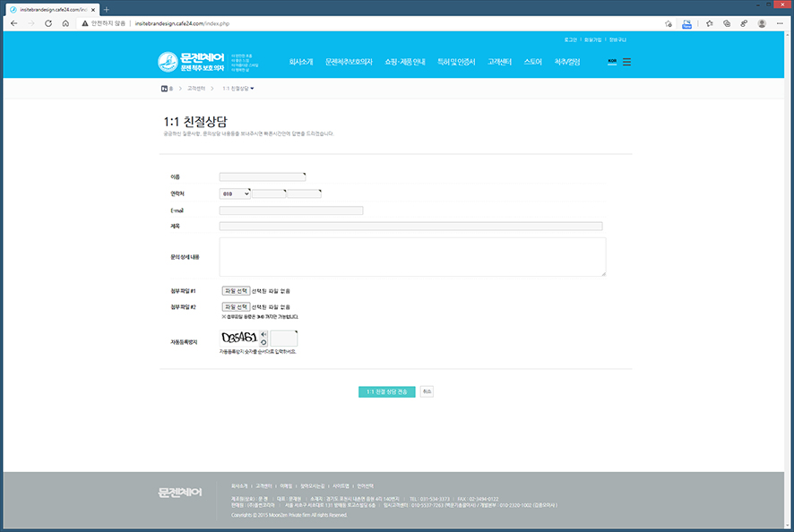Image resolution: width=794 pixels, height=532 pixels.
Task: Open the hamburger menu in the site header
Action: (626, 62)
